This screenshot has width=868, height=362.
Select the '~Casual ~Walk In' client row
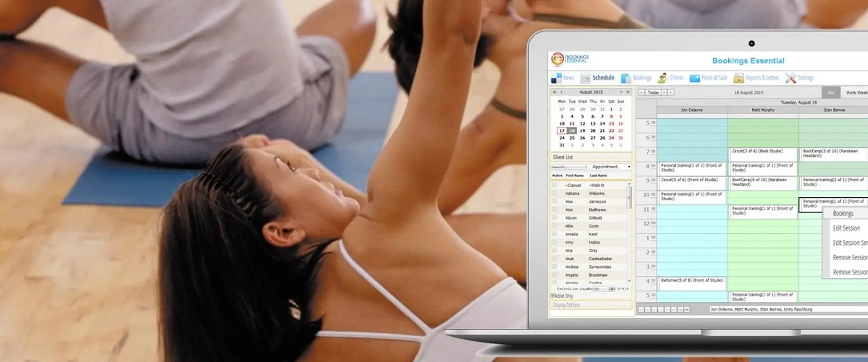589,185
